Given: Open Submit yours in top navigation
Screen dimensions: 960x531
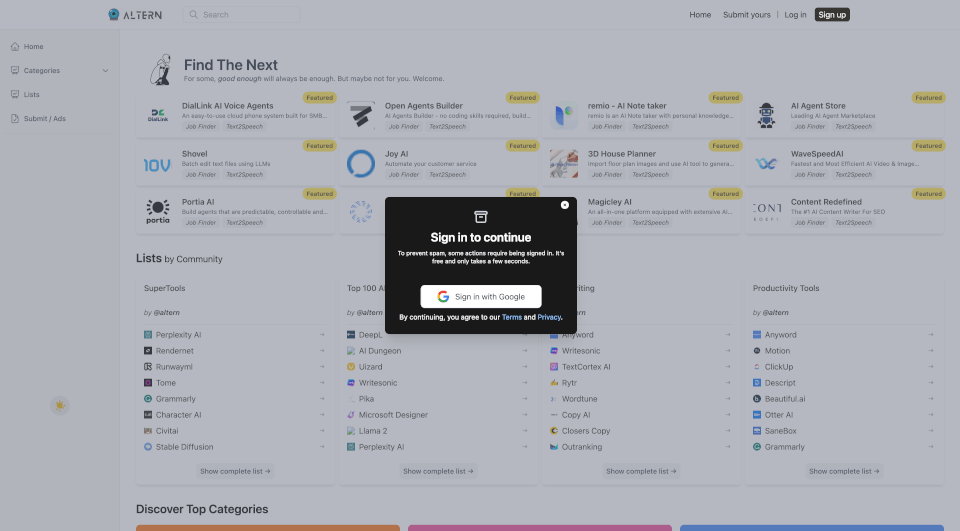Looking at the screenshot, I should (x=746, y=15).
